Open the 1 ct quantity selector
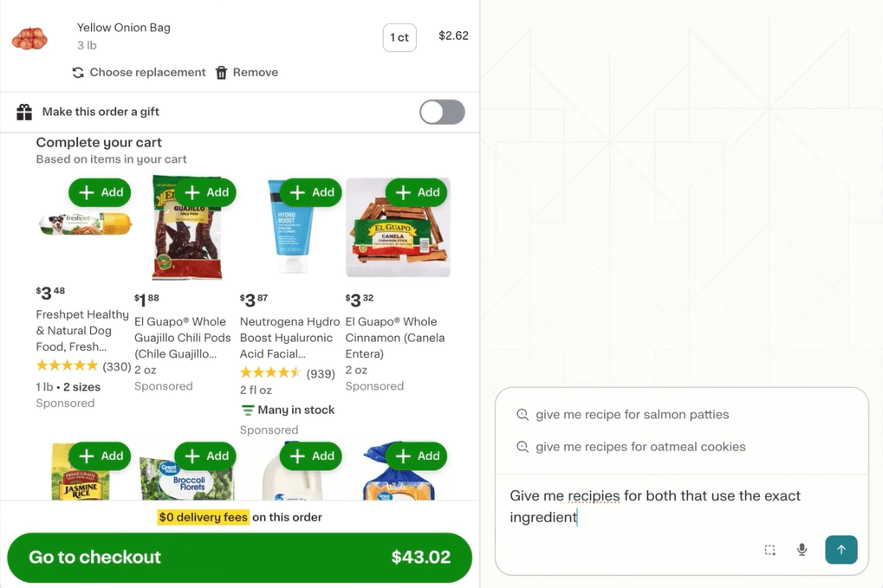This screenshot has height=588, width=883. click(399, 37)
